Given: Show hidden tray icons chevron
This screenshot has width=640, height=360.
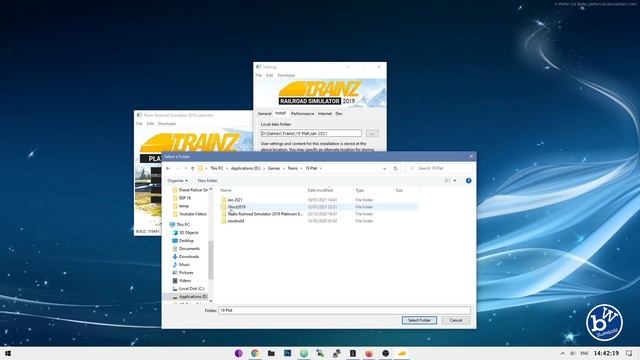Looking at the screenshot, I should click(562, 353).
